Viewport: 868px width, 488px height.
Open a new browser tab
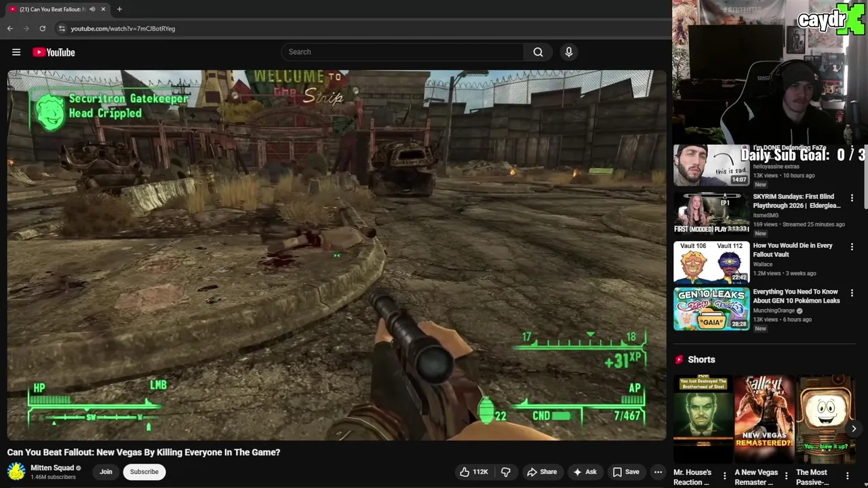tap(119, 9)
